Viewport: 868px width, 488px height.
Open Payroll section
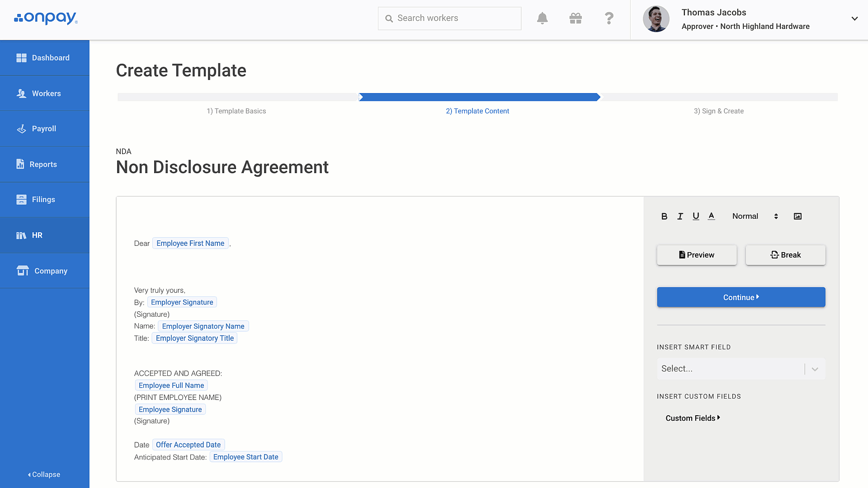click(45, 129)
